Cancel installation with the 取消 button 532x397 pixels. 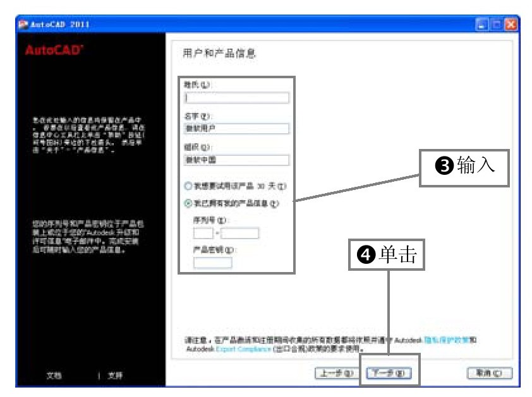click(x=489, y=373)
